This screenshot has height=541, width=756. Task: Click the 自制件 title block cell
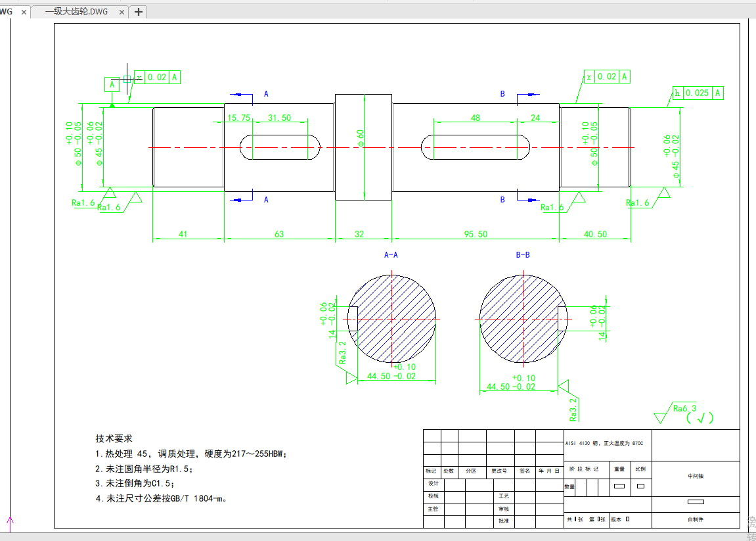(695, 519)
